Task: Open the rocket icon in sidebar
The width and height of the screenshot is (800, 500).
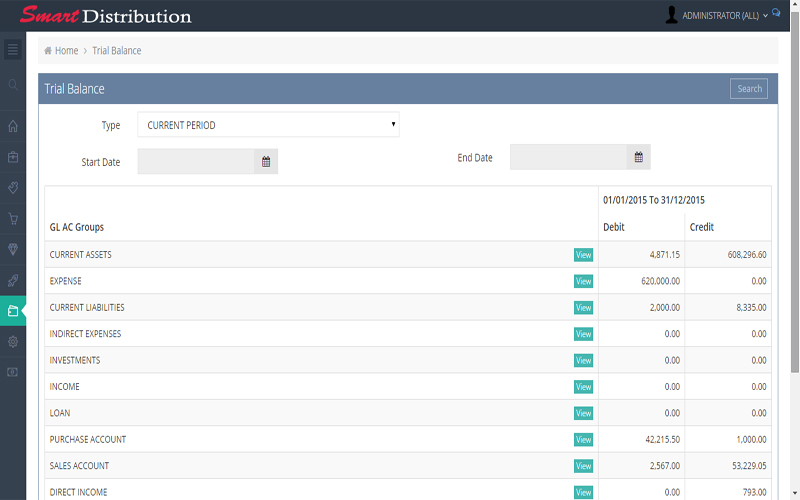Action: click(x=13, y=280)
